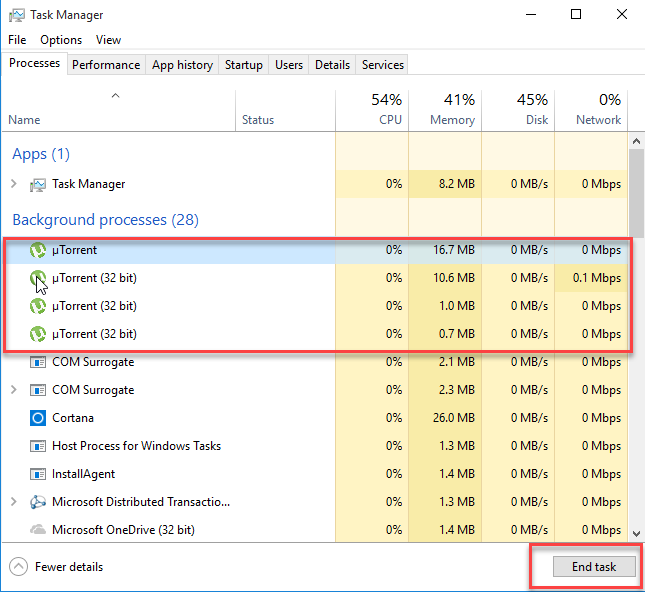Click the COM Surrogate icon, 2.3 MB row
The image size is (645, 592).
coord(38,390)
